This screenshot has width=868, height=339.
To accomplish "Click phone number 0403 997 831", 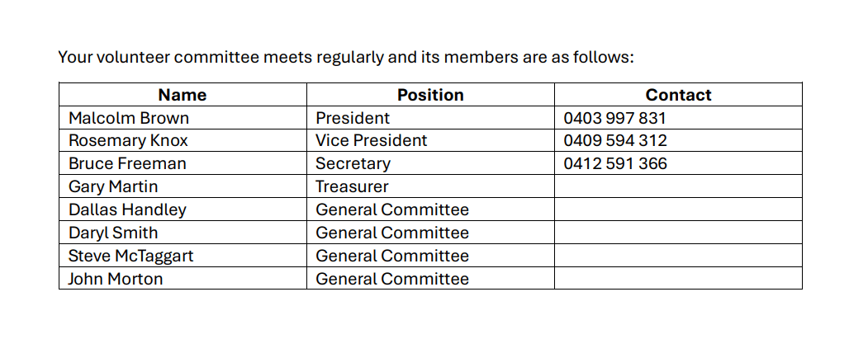I will tap(614, 118).
